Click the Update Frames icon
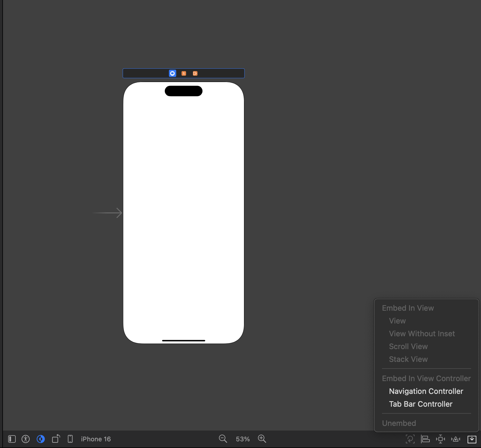The image size is (481, 448). click(410, 439)
